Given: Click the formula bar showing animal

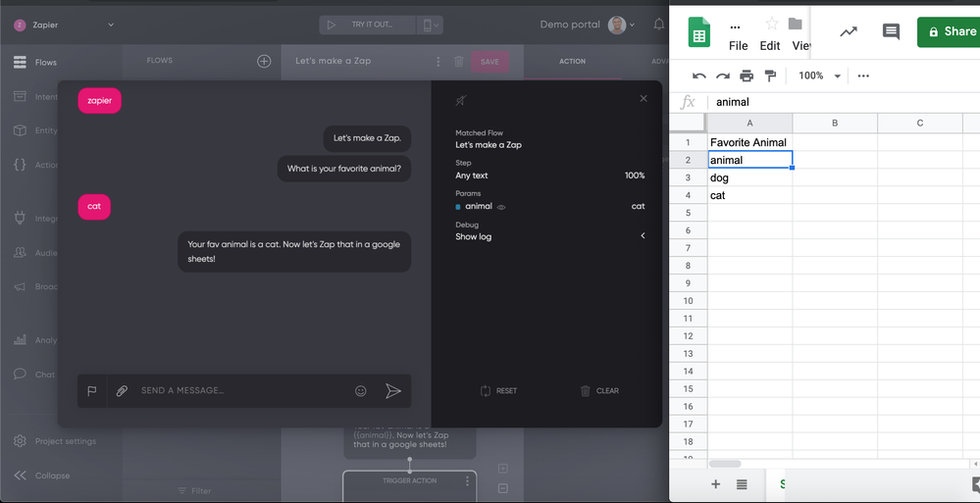Looking at the screenshot, I should coord(844,102).
